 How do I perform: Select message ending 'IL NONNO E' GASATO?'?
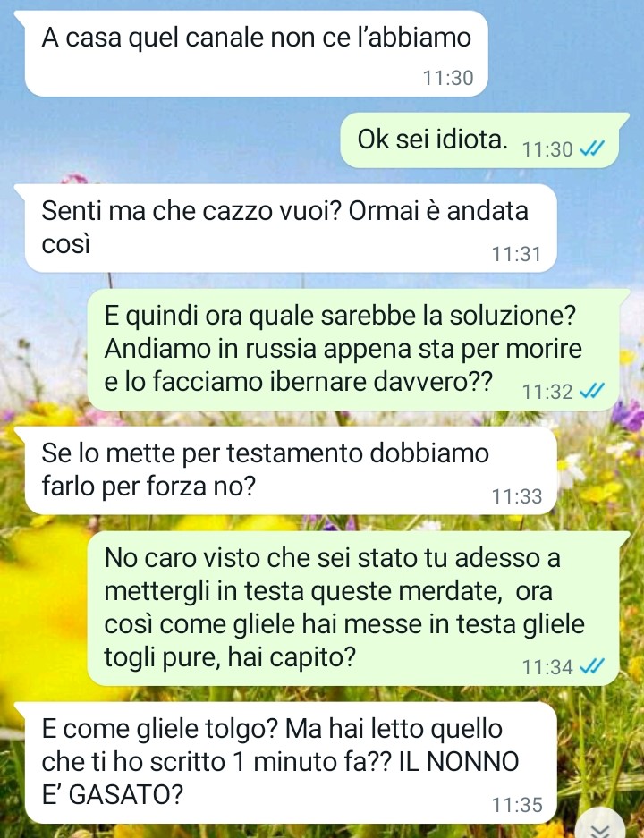coord(290,763)
